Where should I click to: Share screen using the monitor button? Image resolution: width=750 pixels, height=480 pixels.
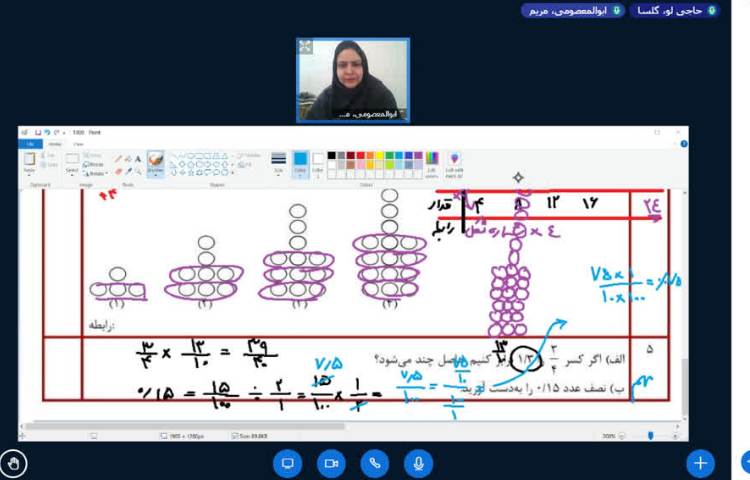click(x=287, y=463)
